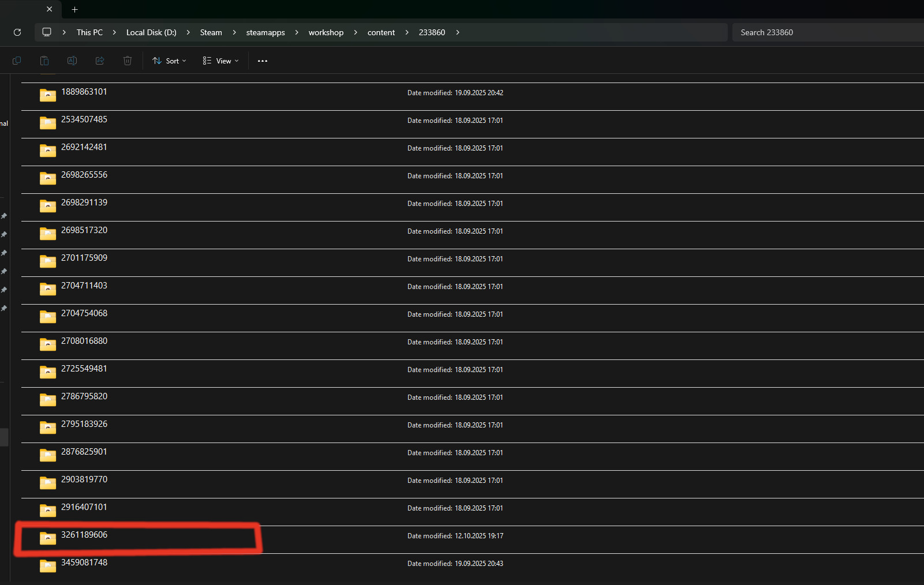The image size is (924, 585).
Task: Click the Share icon in the toolbar
Action: pyautogui.click(x=100, y=61)
